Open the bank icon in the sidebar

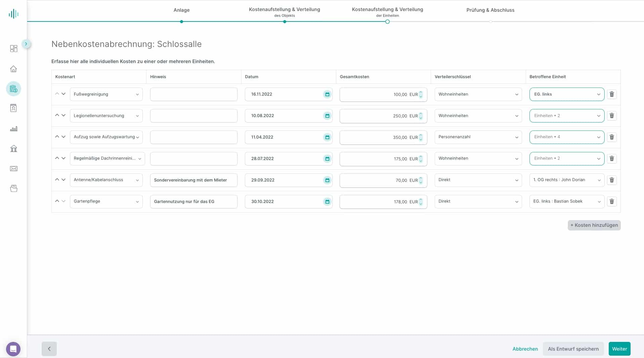(x=13, y=149)
